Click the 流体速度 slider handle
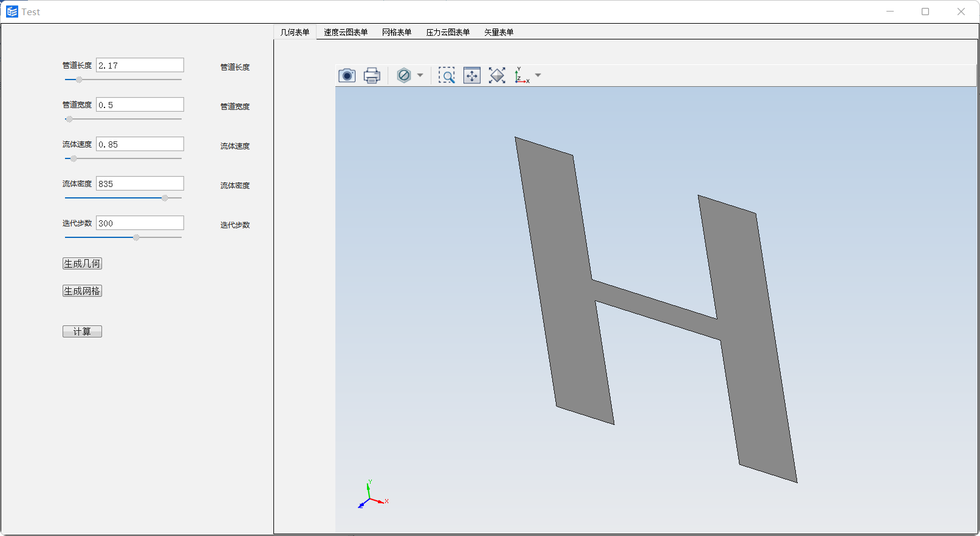The height and width of the screenshot is (536, 980). click(x=74, y=158)
